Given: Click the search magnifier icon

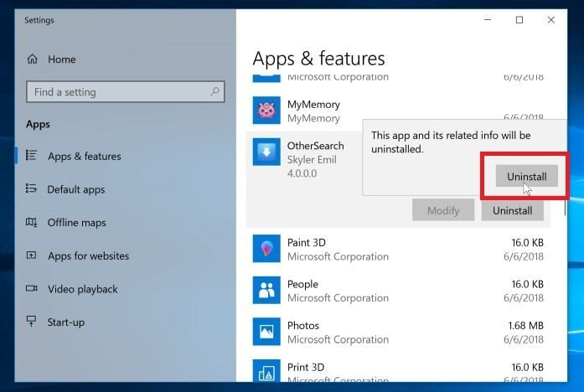Looking at the screenshot, I should point(214,92).
